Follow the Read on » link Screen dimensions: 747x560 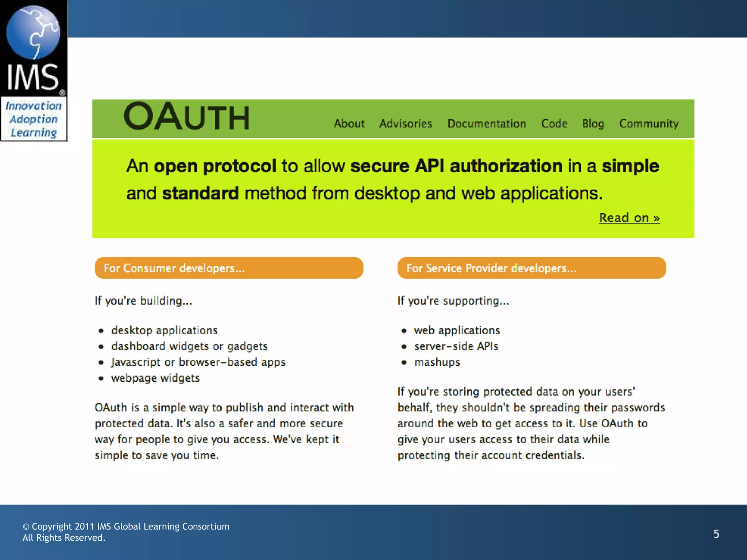[629, 218]
